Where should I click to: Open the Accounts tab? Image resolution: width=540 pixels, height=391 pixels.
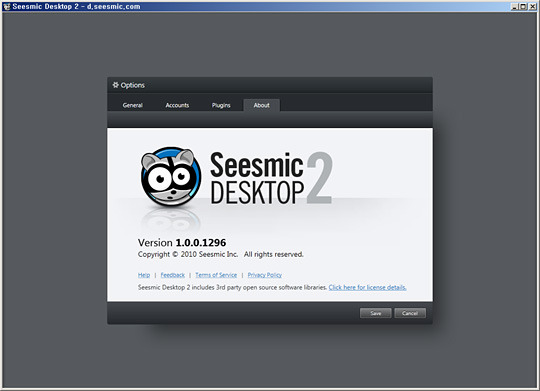point(177,105)
